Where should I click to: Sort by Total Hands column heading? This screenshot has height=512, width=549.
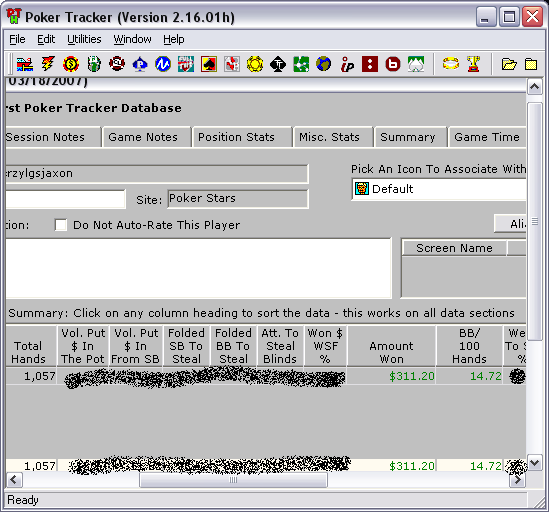pyautogui.click(x=31, y=346)
